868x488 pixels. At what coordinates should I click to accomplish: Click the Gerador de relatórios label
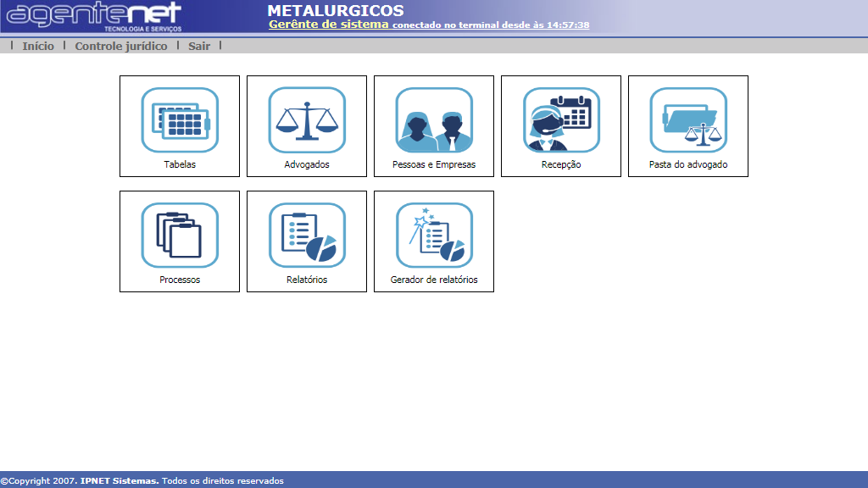[434, 280]
